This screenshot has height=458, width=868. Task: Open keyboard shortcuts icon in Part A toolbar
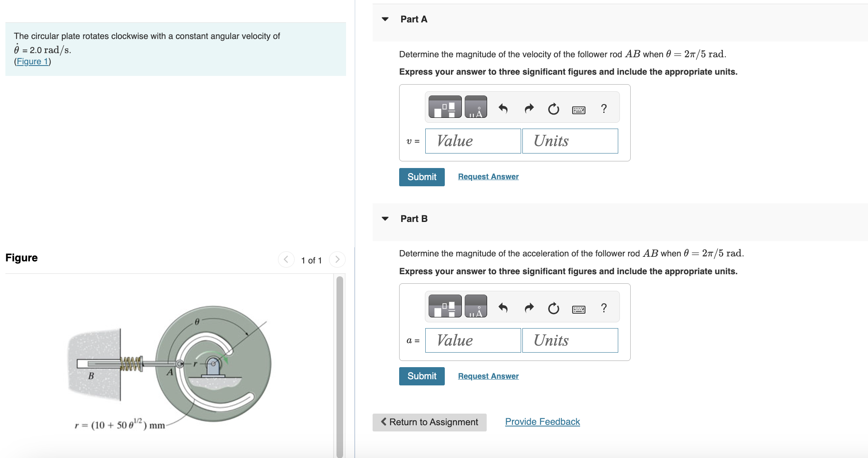click(x=579, y=109)
